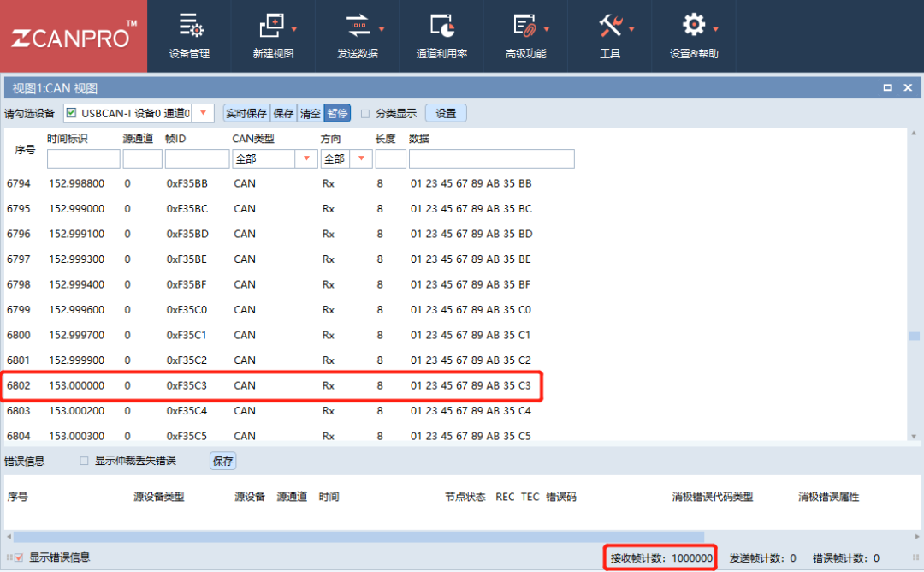Open the 工具 tools icon
The height and width of the screenshot is (572, 924).
pyautogui.click(x=610, y=26)
